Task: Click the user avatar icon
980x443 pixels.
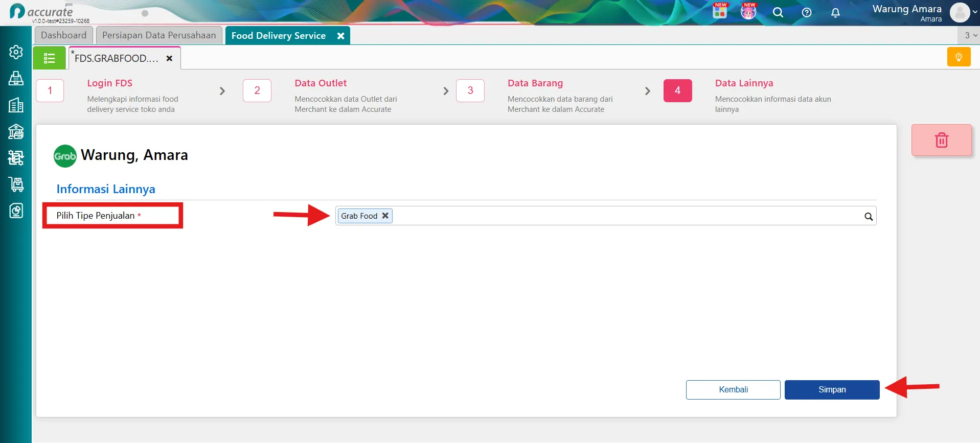Action: [960, 13]
